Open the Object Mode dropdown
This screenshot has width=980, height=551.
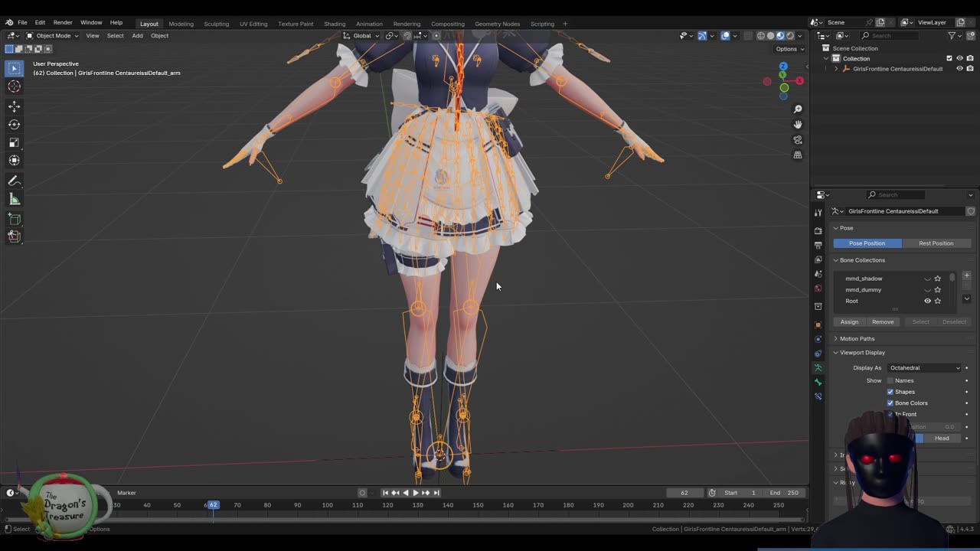click(x=52, y=36)
